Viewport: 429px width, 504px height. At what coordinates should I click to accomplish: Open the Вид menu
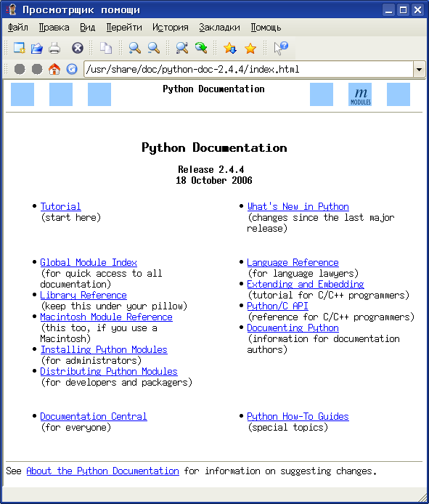tap(87, 28)
